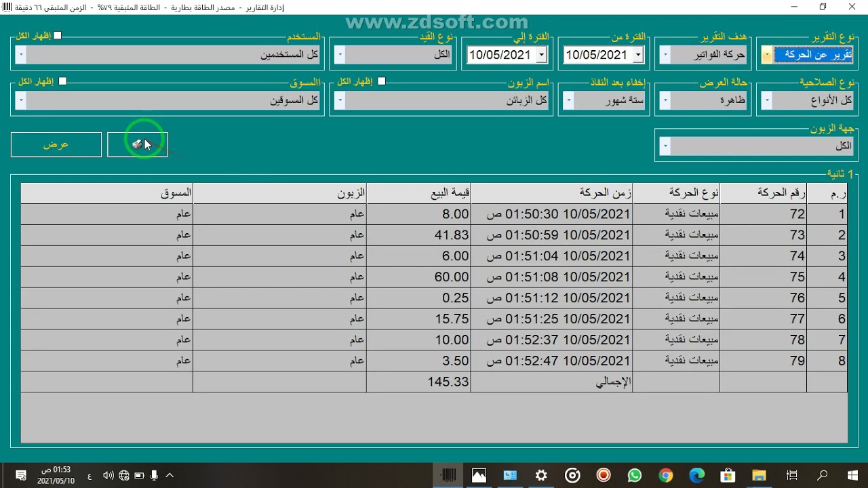The width and height of the screenshot is (868, 488).
Task: Open the نوع الصلاحية dropdown
Action: [767, 101]
